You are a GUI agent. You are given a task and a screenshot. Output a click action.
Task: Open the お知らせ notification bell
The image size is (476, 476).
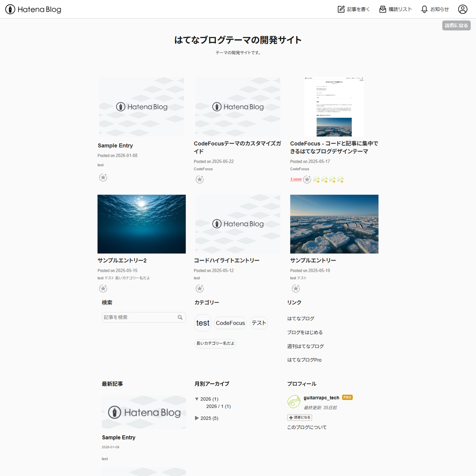coord(424,9)
